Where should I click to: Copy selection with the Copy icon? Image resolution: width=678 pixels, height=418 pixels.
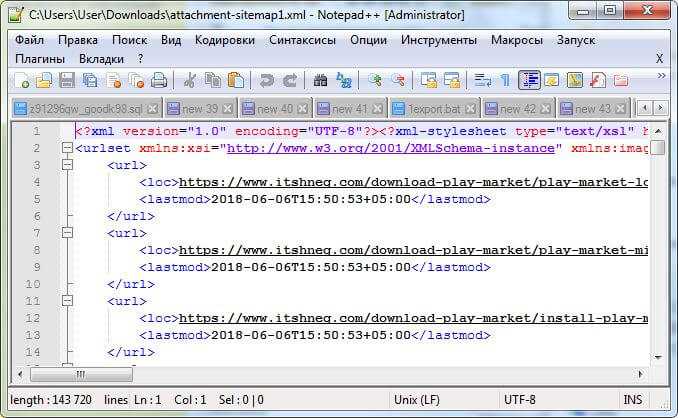212,81
